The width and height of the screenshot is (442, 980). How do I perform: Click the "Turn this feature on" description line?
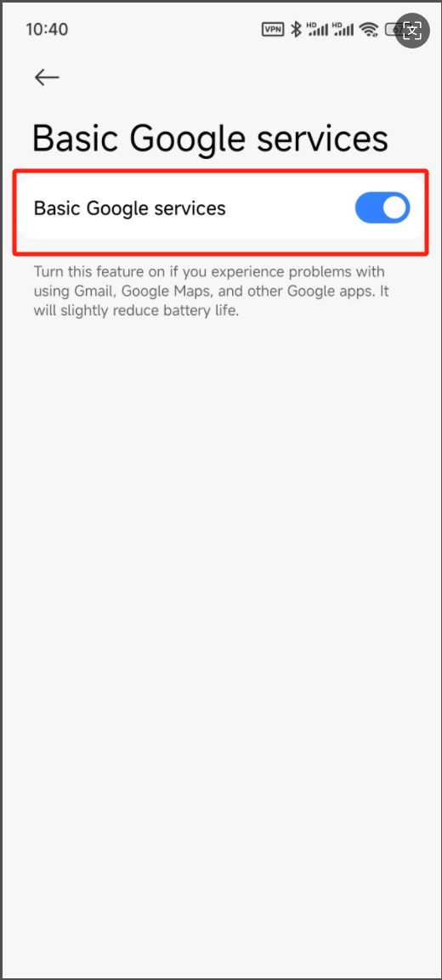click(209, 272)
